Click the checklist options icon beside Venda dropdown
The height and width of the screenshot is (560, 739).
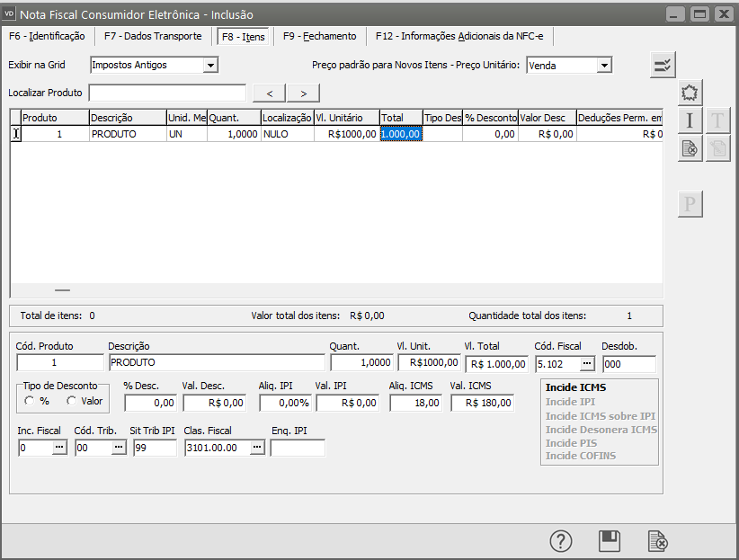663,65
